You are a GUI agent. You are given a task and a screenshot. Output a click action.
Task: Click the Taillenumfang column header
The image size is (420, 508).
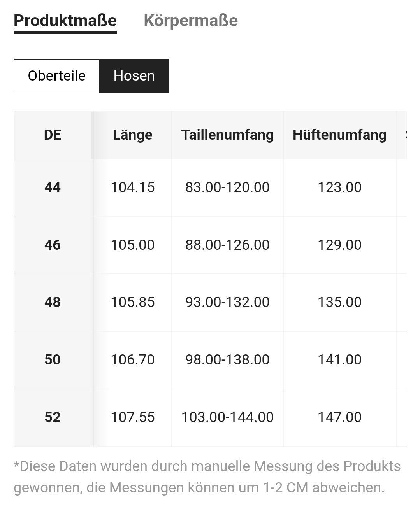227,135
